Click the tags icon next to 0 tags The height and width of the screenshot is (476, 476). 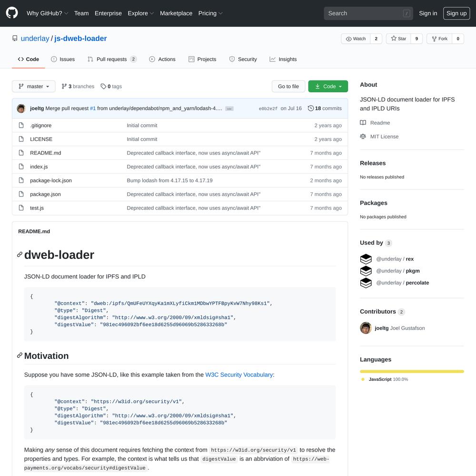pyautogui.click(x=103, y=87)
